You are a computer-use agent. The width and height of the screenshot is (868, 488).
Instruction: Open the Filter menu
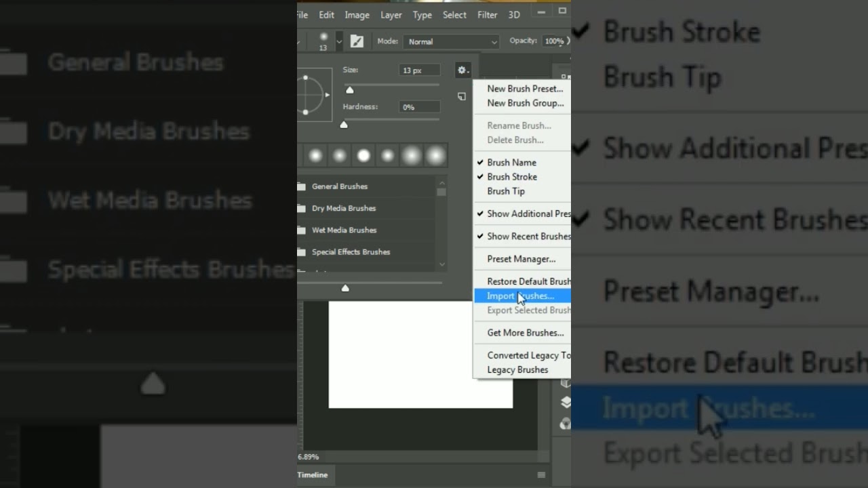(487, 15)
